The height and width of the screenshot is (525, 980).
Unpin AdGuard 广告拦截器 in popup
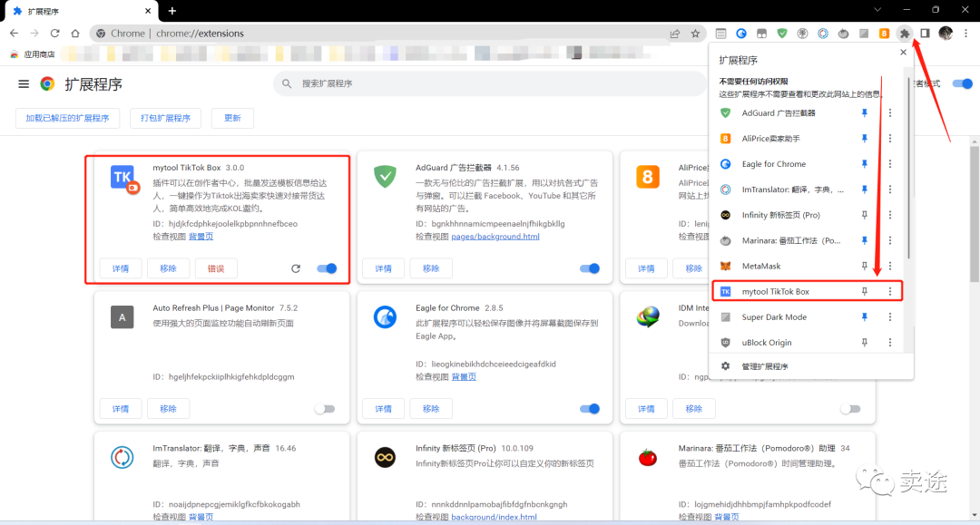(865, 113)
